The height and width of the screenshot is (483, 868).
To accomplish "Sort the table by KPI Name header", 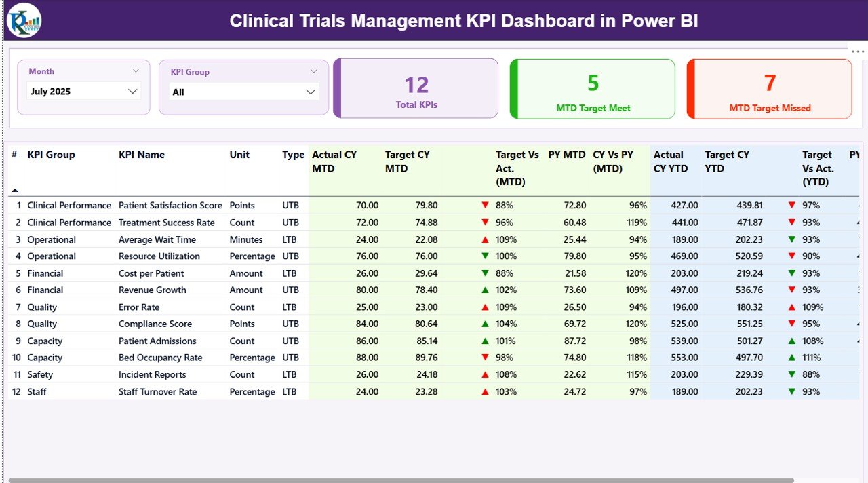I will pyautogui.click(x=142, y=155).
